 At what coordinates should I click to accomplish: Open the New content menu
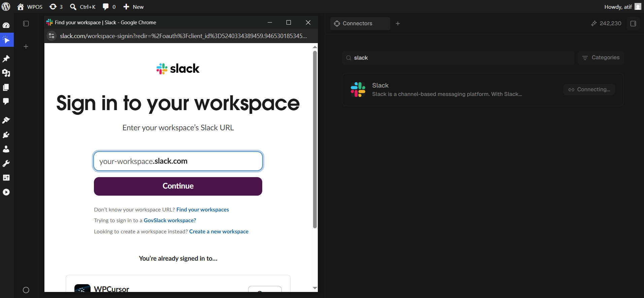click(133, 7)
